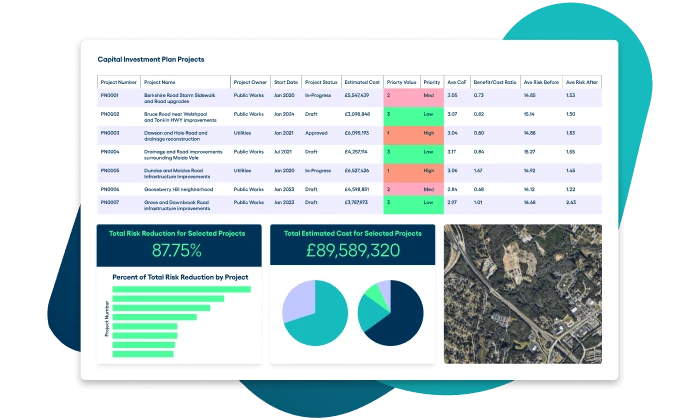Select project row PN0001
Viewport: 700px width, 420px height.
pos(349,98)
